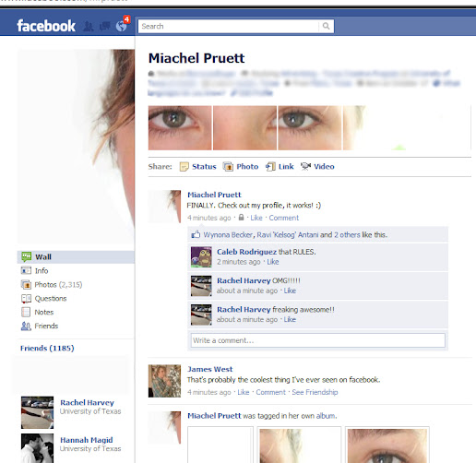Click Miachel Pruett on tagged album post
The height and width of the screenshot is (463, 476).
(x=214, y=416)
